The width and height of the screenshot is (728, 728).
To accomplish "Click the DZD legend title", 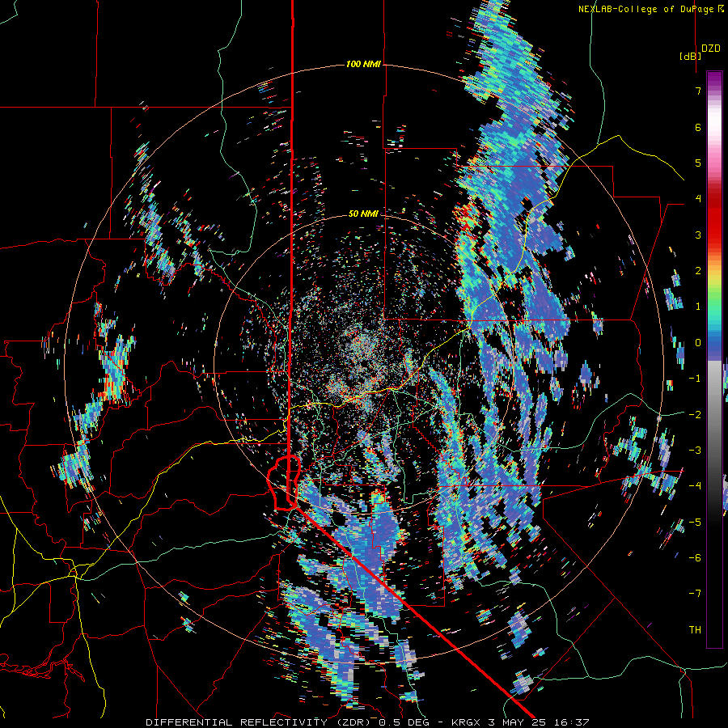I will (711, 49).
